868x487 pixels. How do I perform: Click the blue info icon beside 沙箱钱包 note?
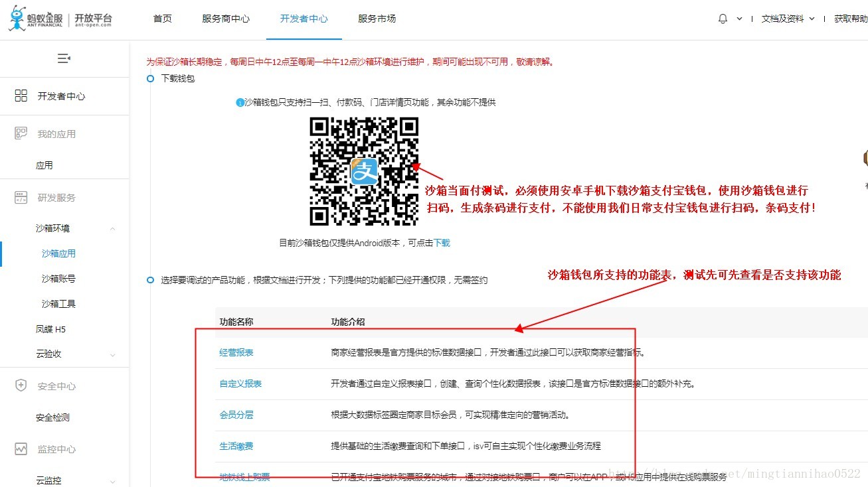240,103
